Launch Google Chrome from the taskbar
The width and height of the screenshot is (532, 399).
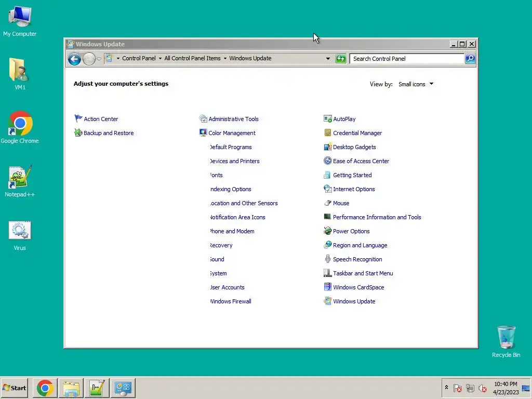(x=45, y=388)
